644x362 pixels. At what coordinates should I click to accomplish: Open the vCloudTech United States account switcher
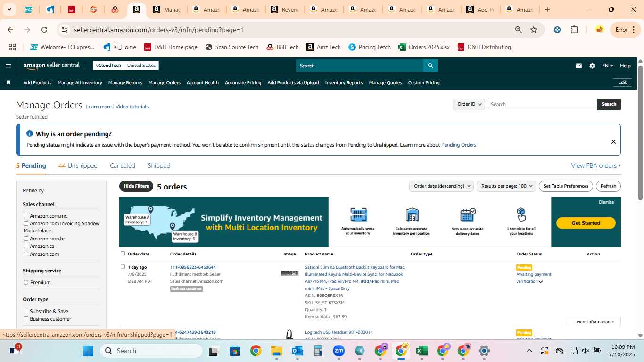[x=126, y=66]
